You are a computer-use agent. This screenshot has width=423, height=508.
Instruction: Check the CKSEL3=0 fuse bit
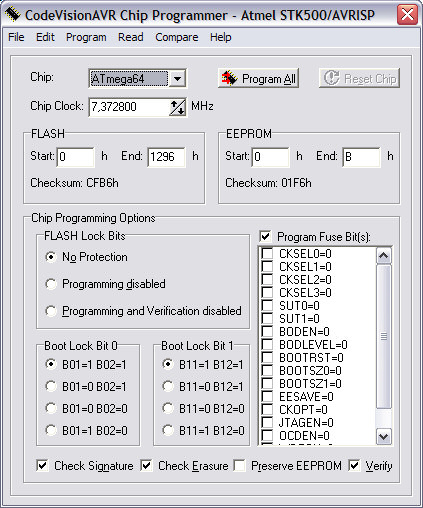tap(267, 293)
